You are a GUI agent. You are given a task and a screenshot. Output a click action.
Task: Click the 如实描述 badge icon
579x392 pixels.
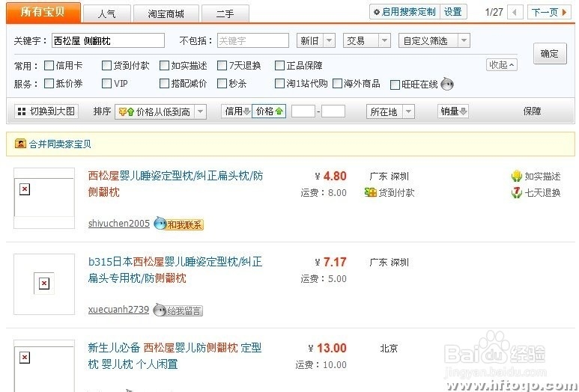click(517, 177)
